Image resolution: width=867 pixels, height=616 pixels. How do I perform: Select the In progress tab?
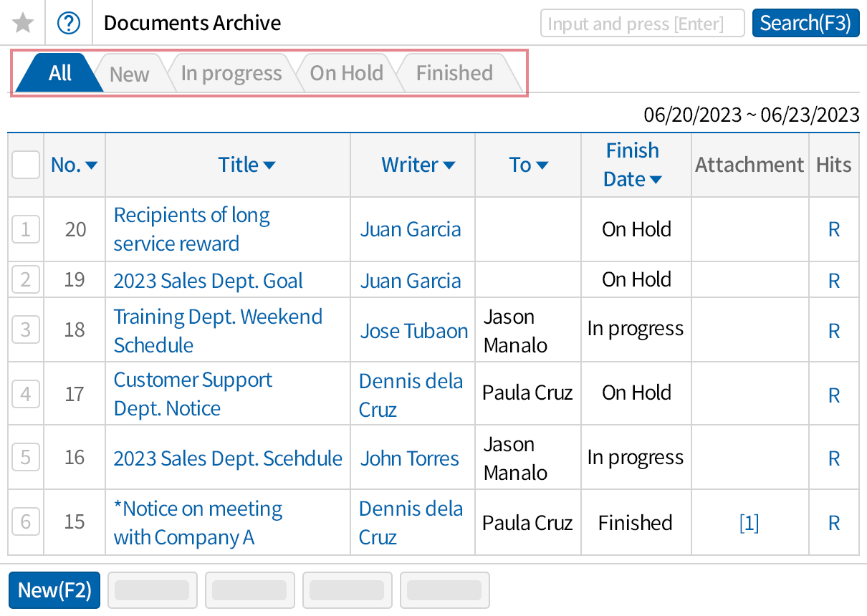click(231, 72)
